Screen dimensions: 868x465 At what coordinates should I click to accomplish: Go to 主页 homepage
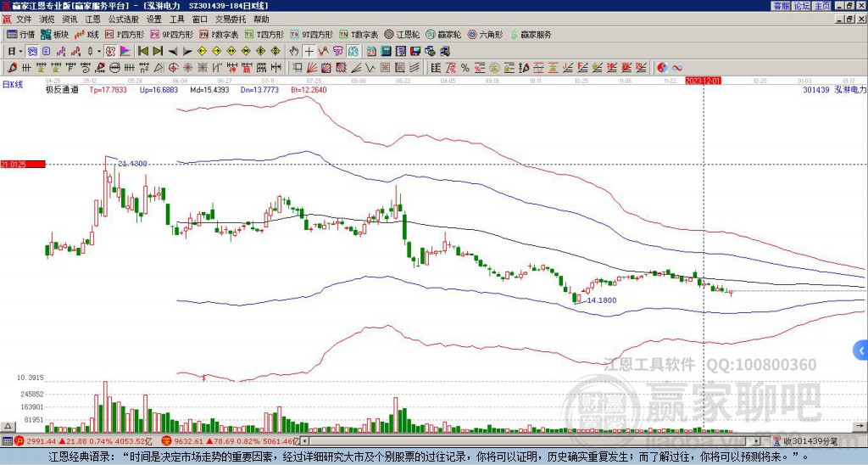[x=822, y=6]
